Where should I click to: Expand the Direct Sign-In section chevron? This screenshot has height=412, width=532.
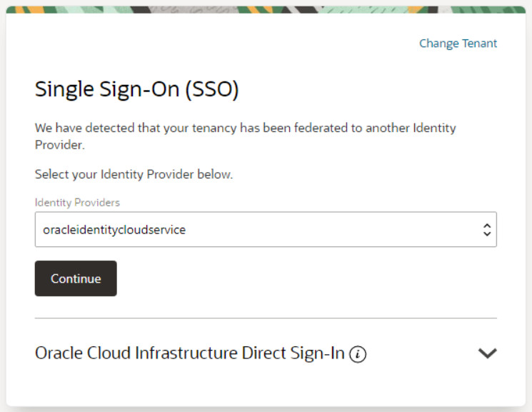coord(487,353)
